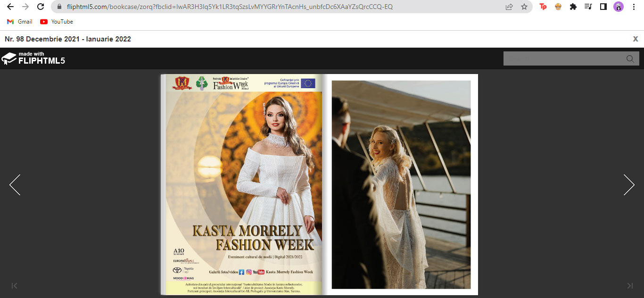Reload the page
This screenshot has height=298, width=644.
(41, 7)
